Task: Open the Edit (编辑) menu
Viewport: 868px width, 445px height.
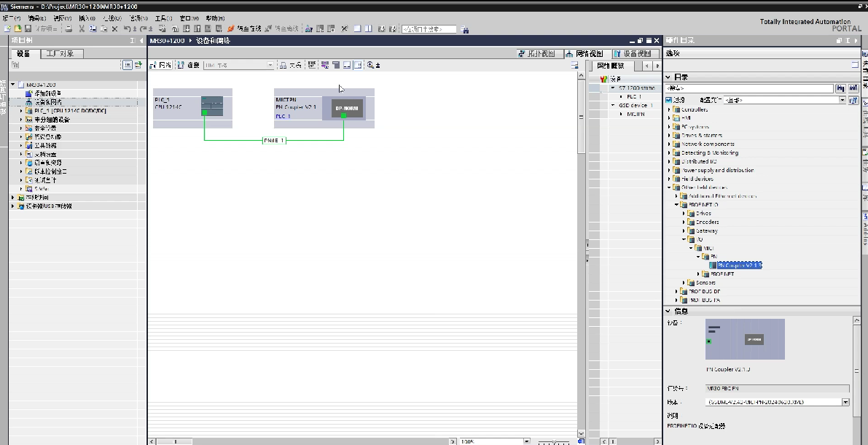Action: (x=37, y=18)
